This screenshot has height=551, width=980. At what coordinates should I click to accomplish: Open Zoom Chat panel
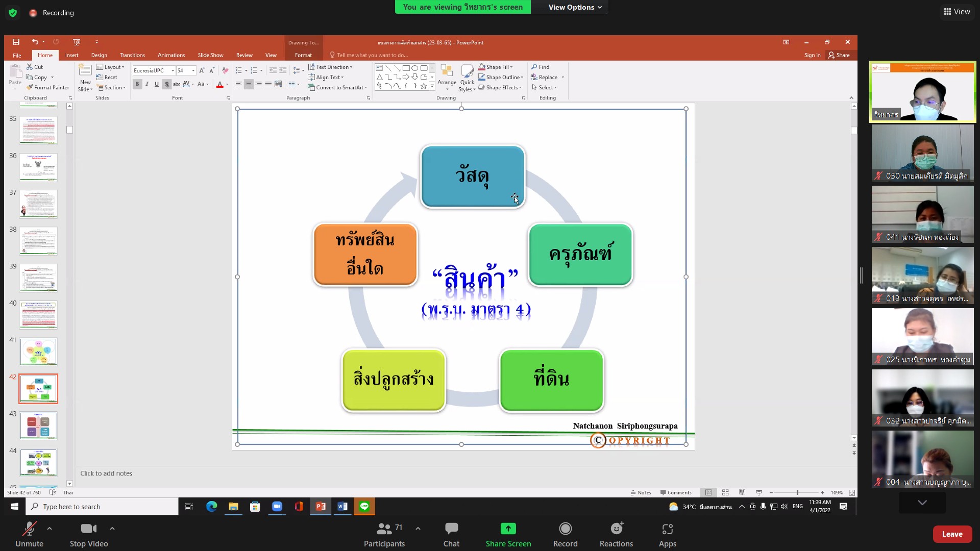pyautogui.click(x=451, y=534)
